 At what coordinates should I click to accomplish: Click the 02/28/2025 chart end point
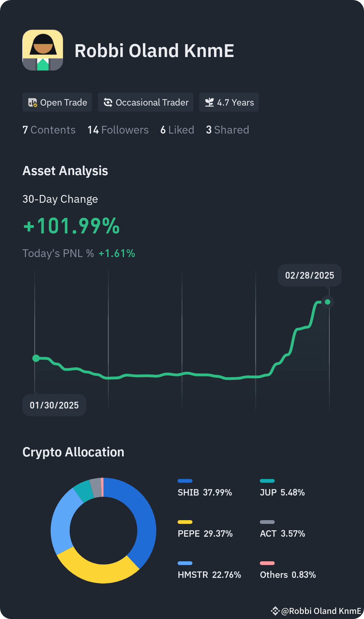tap(328, 302)
